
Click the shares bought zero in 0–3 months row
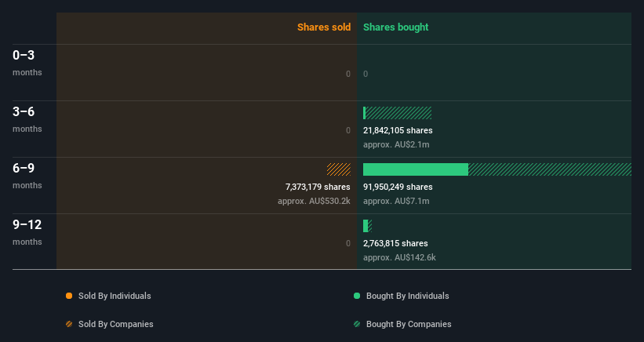[x=366, y=74]
